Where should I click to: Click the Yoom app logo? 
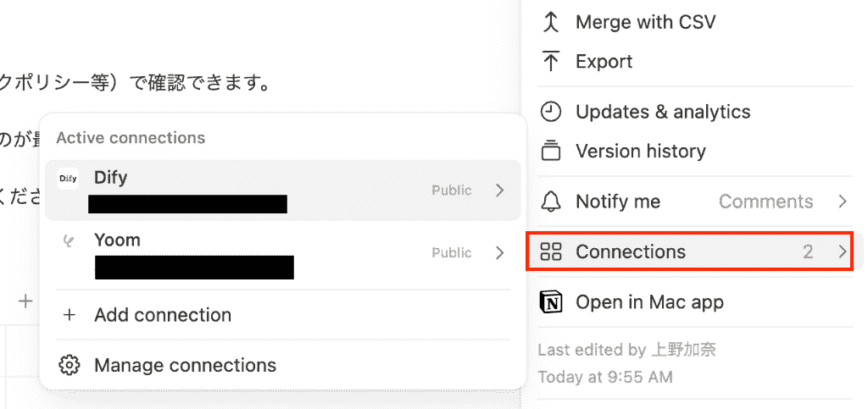68,241
